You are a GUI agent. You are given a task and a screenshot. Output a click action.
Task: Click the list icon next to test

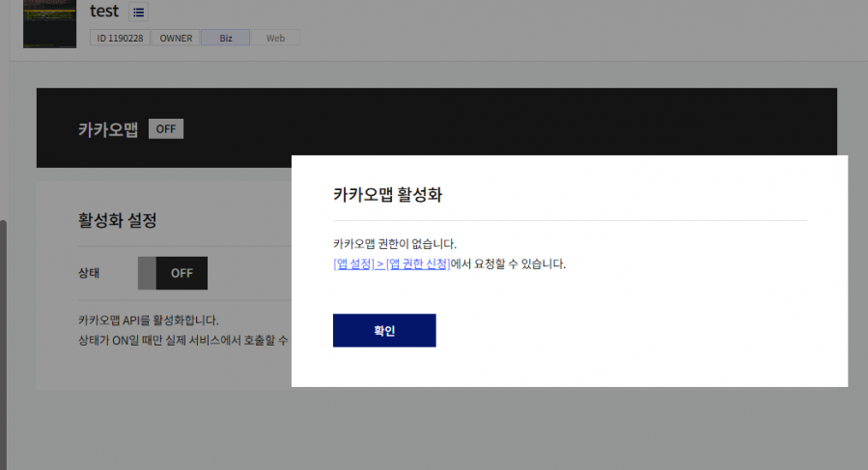[x=138, y=13]
